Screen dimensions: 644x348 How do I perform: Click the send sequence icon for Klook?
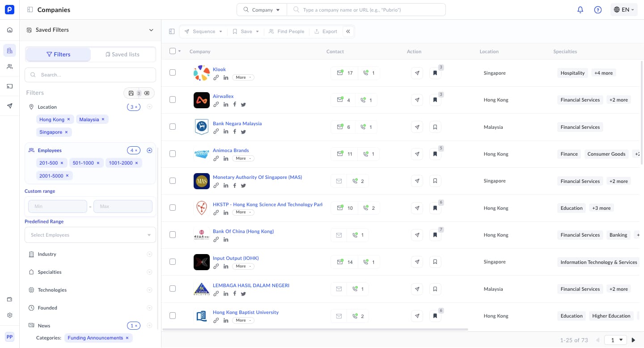pos(417,73)
